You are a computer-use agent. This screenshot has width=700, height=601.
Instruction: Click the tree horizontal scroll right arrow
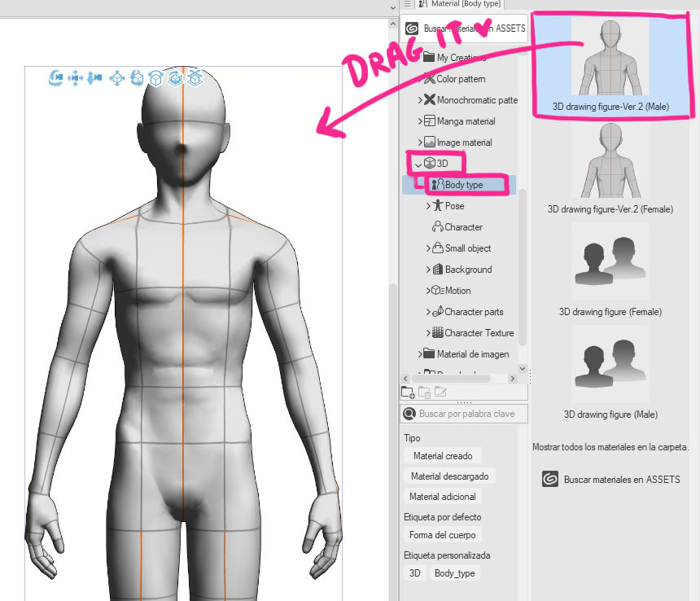(x=512, y=379)
